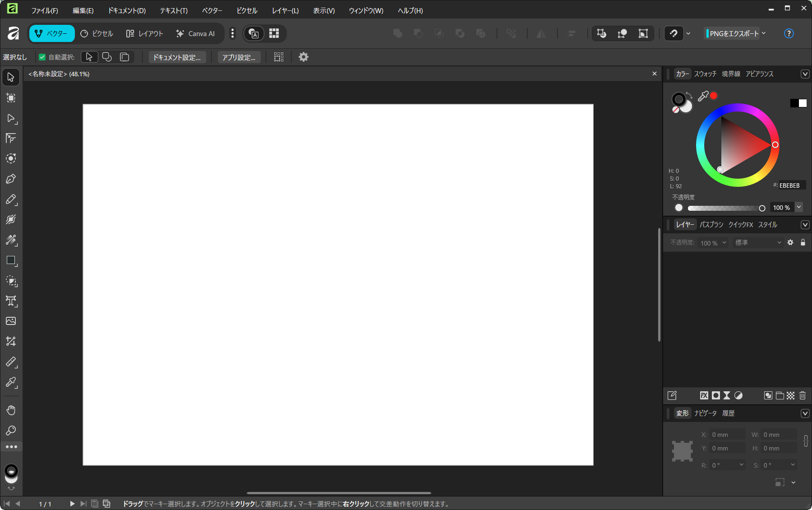The height and width of the screenshot is (510, 812).
Task: Click the ドキュメント設定... button
Action: (x=177, y=57)
